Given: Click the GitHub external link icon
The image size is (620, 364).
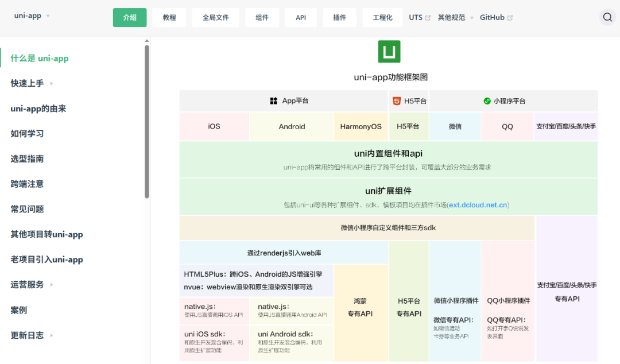Looking at the screenshot, I should coord(510,18).
